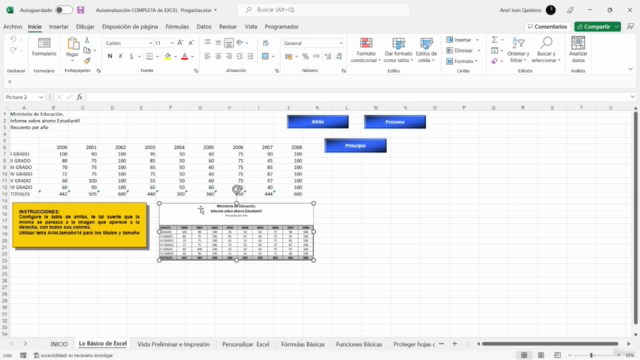Switch to Normal view in status bar
The width and height of the screenshot is (640, 360).
click(x=524, y=355)
